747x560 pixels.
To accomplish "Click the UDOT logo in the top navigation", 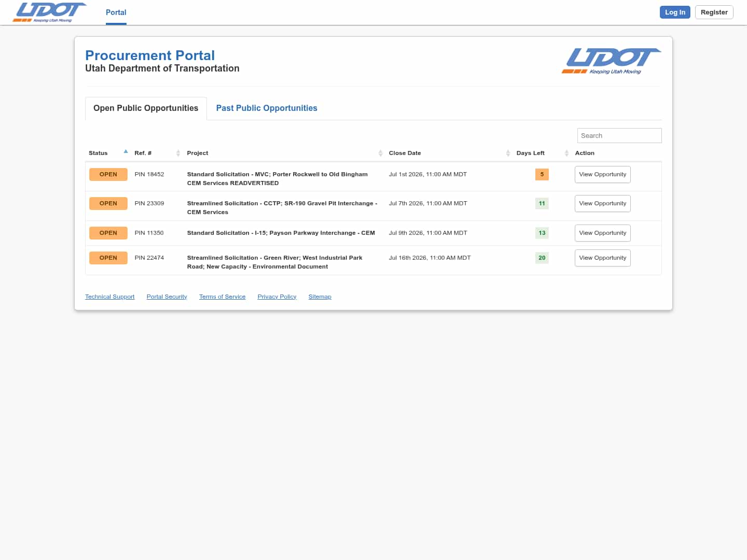I will coord(49,12).
